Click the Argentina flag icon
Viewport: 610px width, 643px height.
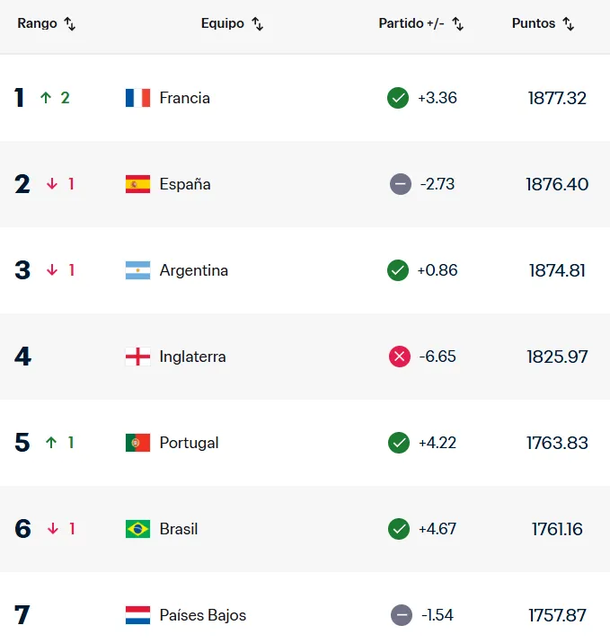(x=138, y=270)
